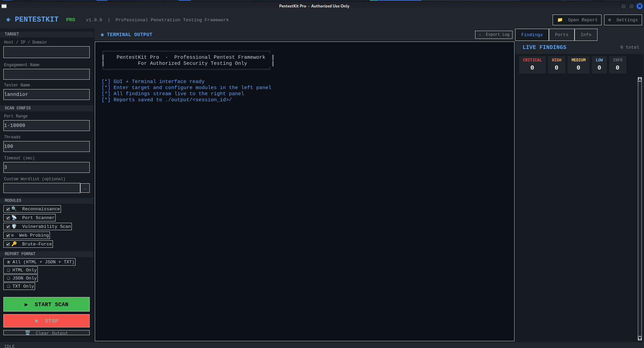Disable the Web Probing module checkbox

click(8, 235)
